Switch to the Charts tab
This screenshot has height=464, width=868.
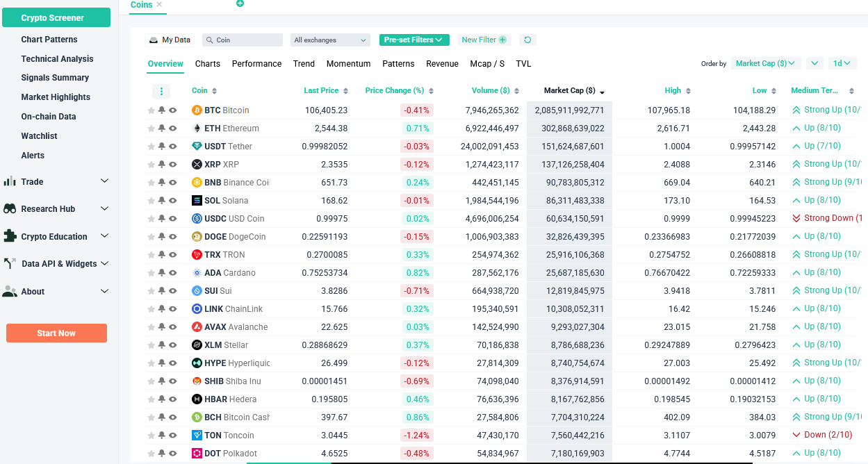coord(208,64)
